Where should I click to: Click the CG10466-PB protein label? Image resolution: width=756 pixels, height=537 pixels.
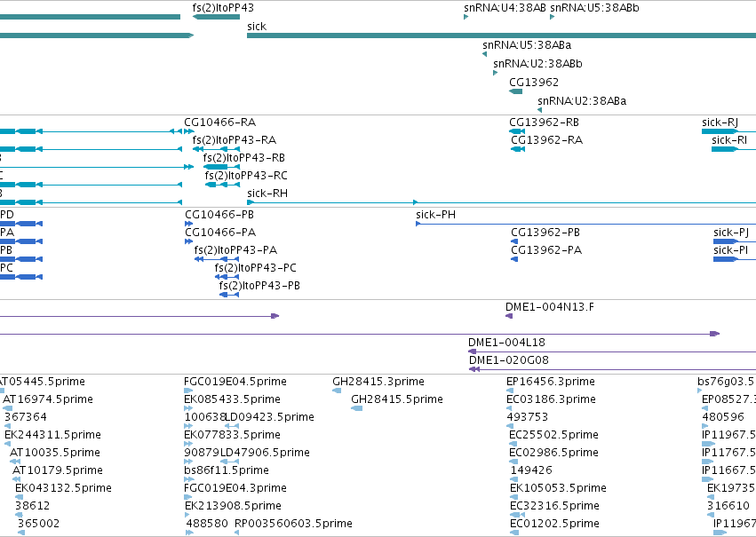[219, 215]
